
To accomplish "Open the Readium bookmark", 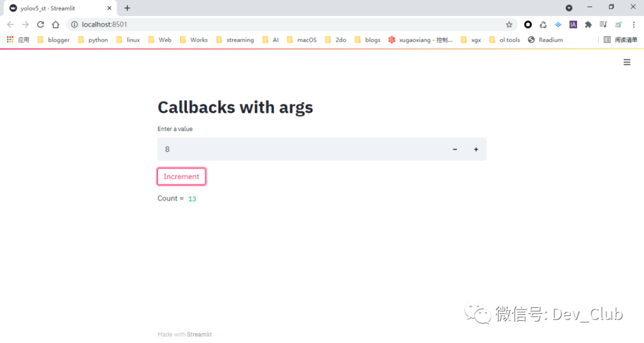I will click(546, 40).
